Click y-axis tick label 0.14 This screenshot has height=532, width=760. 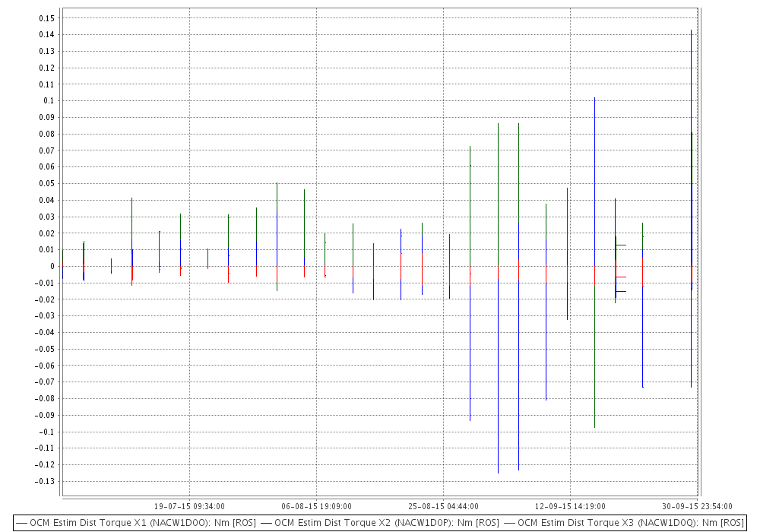tap(47, 35)
